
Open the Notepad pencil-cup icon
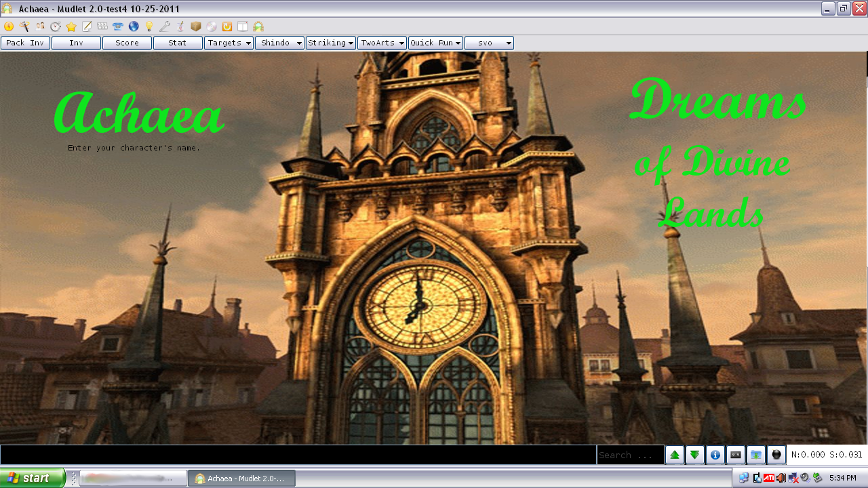180,26
